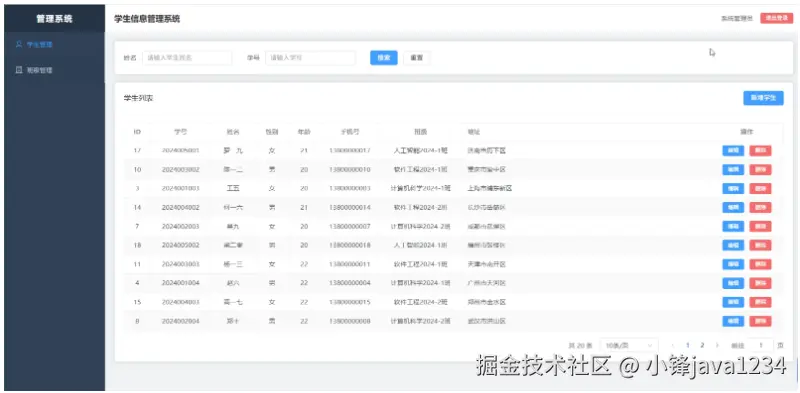800x393 pixels.
Task: Delete the student row with ID 14
Action: click(760, 207)
